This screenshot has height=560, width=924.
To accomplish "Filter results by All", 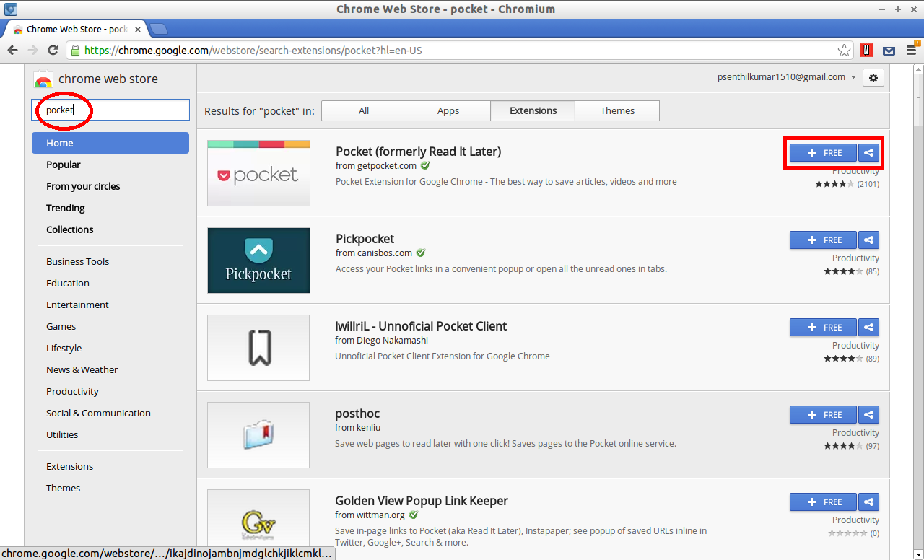I will [x=364, y=110].
